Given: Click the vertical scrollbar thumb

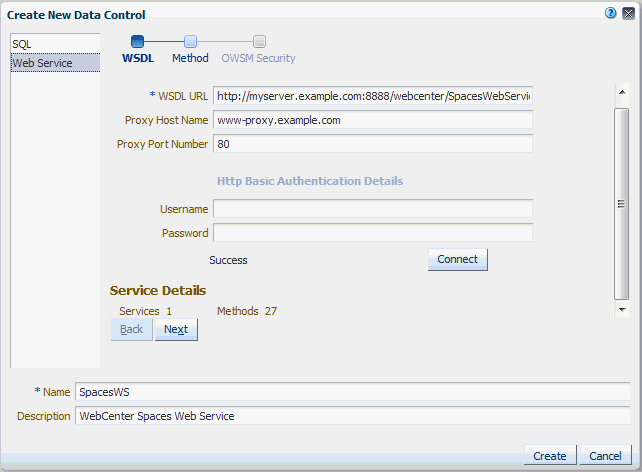Looking at the screenshot, I should tap(622, 204).
